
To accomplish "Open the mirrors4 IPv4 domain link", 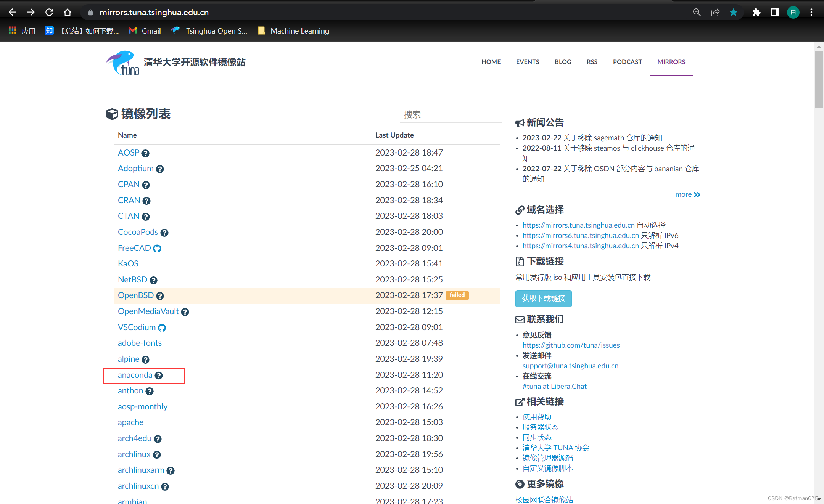I will tap(581, 246).
